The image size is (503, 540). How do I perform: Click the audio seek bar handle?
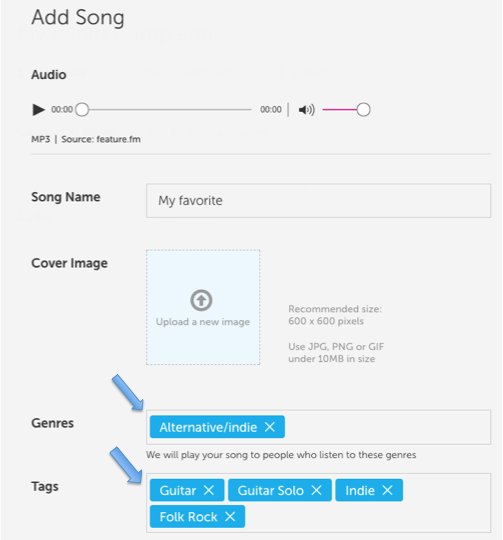(82, 110)
